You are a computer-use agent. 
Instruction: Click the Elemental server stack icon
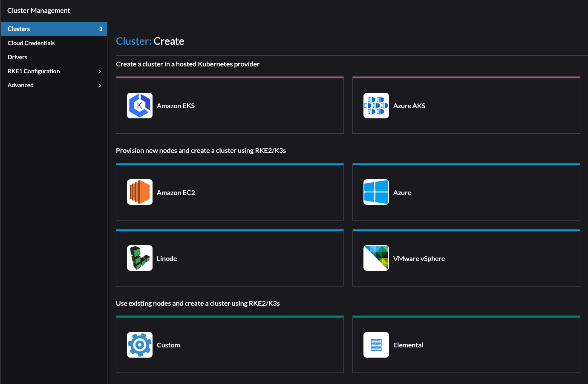click(376, 345)
